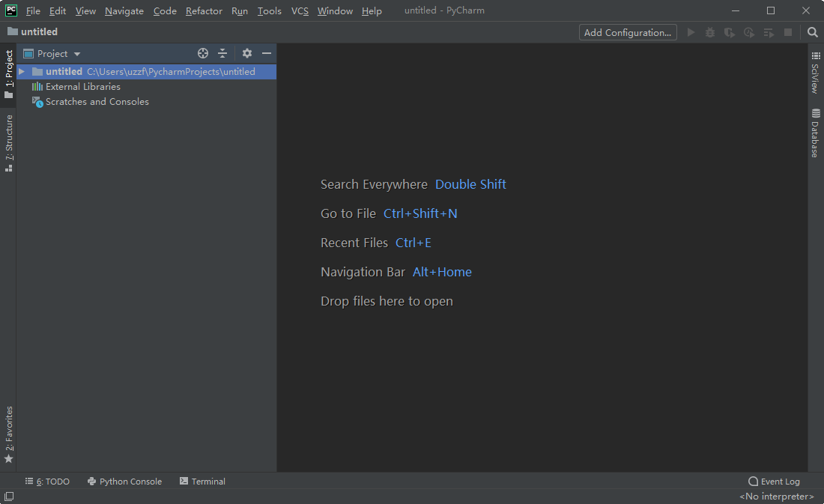Open the Code menu
Image resolution: width=824 pixels, height=504 pixels.
point(165,11)
